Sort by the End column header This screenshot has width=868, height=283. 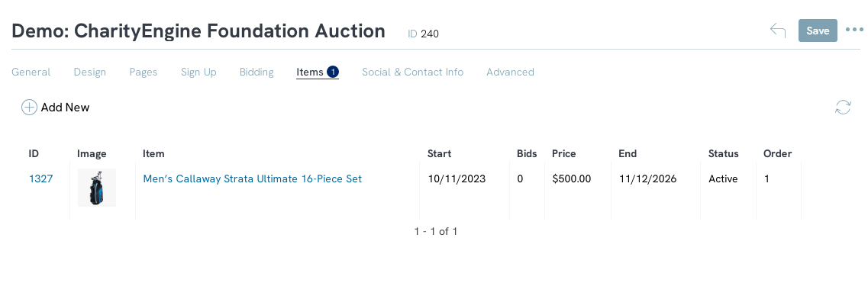click(628, 153)
